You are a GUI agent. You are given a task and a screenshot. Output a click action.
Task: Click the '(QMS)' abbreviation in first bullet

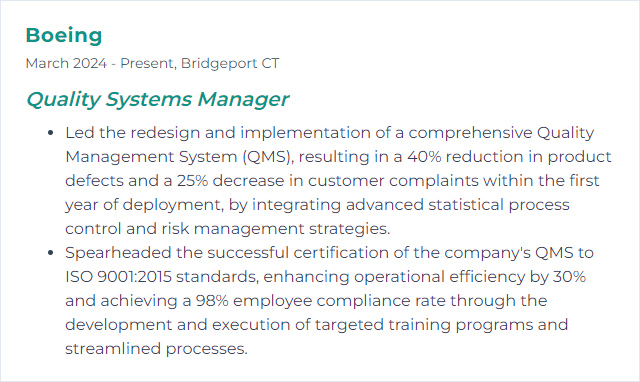coord(268,157)
